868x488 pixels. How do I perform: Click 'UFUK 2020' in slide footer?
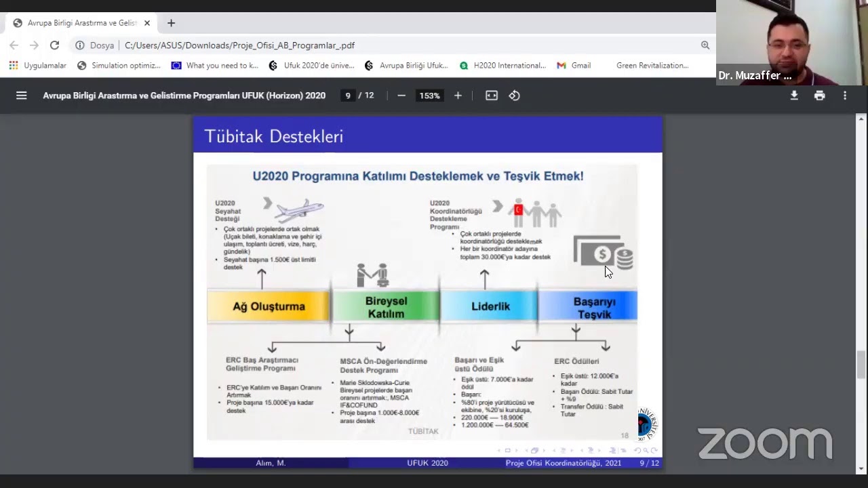coord(427,463)
